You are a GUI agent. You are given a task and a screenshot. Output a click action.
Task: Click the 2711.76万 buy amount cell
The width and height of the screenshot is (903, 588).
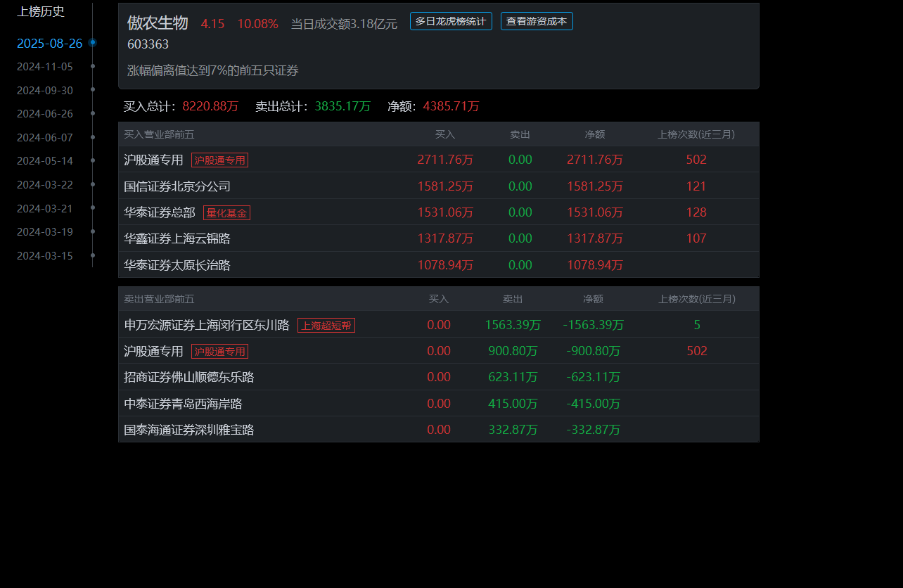click(445, 160)
